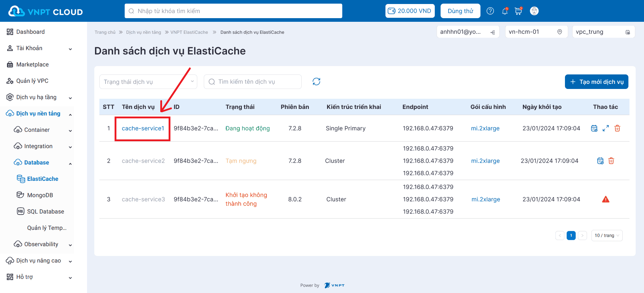Open the shopping cart
This screenshot has height=293, width=644.
[x=518, y=11]
